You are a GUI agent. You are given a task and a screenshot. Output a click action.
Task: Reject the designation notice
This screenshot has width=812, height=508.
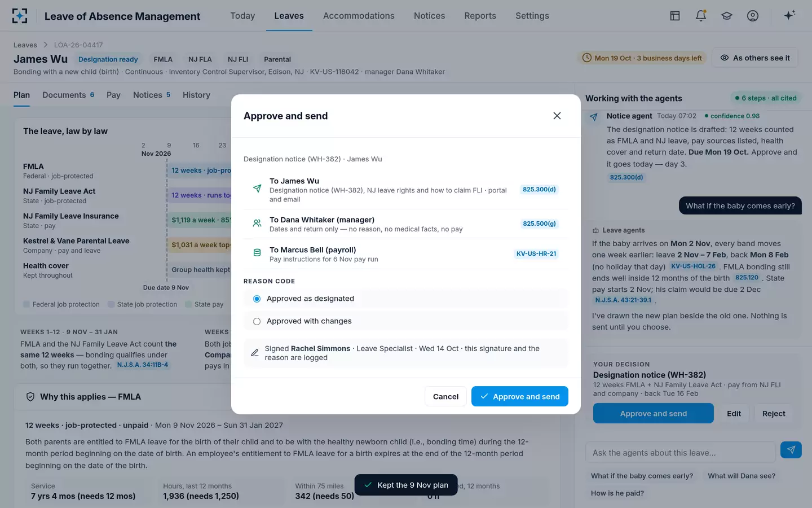point(774,413)
